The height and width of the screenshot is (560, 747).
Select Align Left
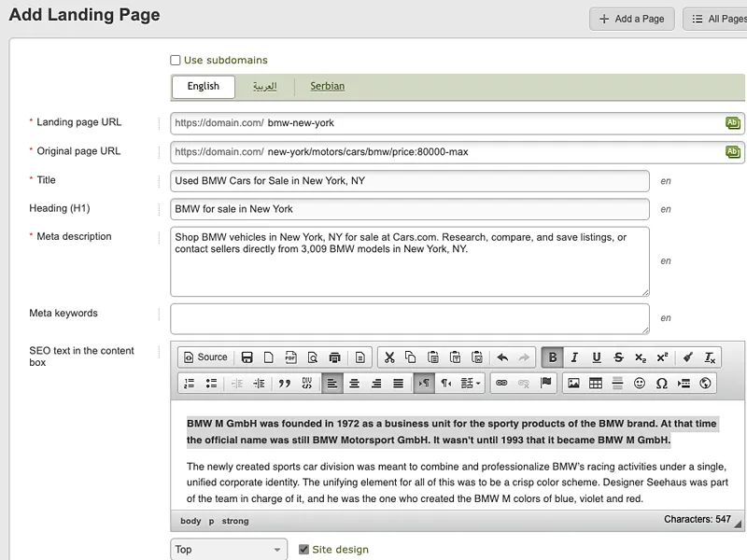[332, 383]
